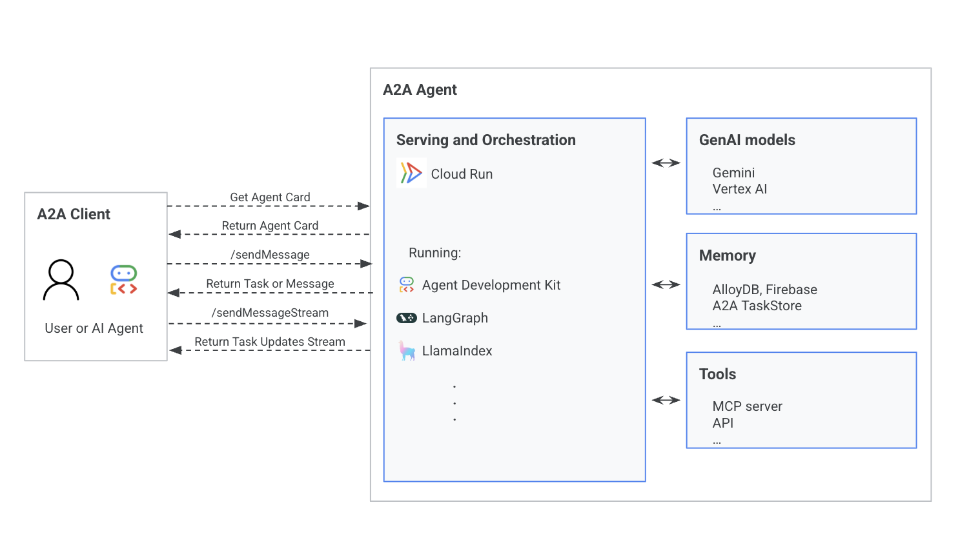This screenshot has width=980, height=556.
Task: Expand the vertical dots below LlamaIndex
Action: 454,402
